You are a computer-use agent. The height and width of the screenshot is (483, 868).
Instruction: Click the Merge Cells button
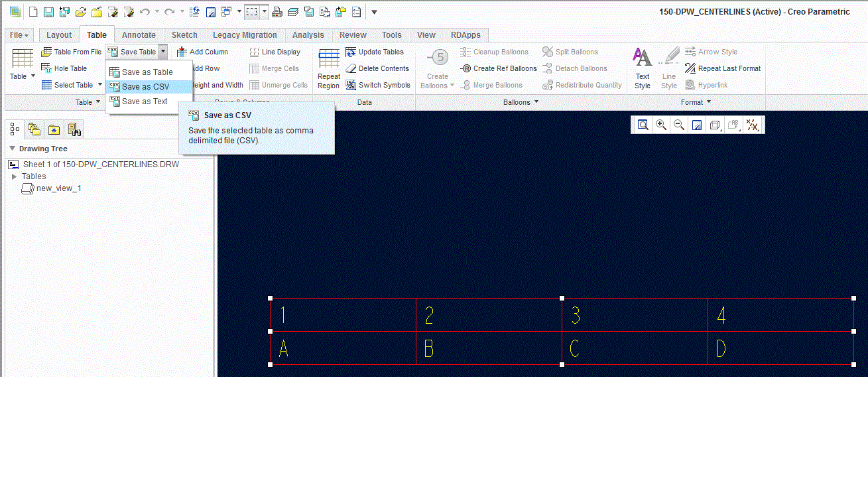coord(275,68)
